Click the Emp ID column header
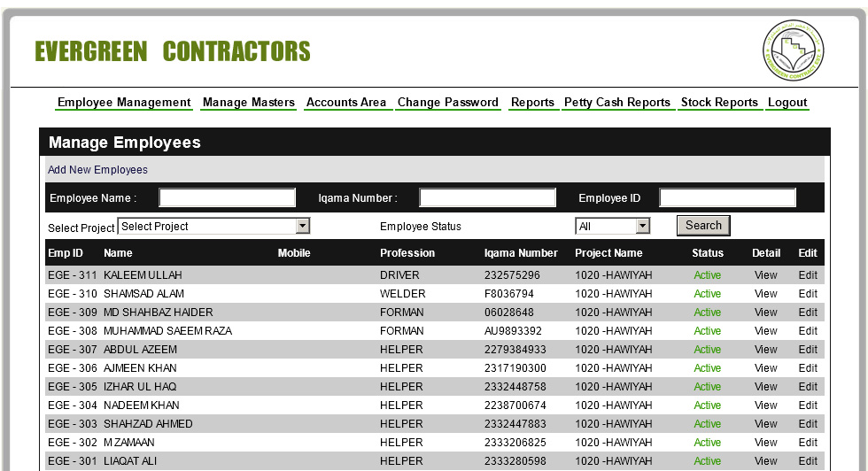Image resolution: width=868 pixels, height=471 pixels. pos(66,253)
